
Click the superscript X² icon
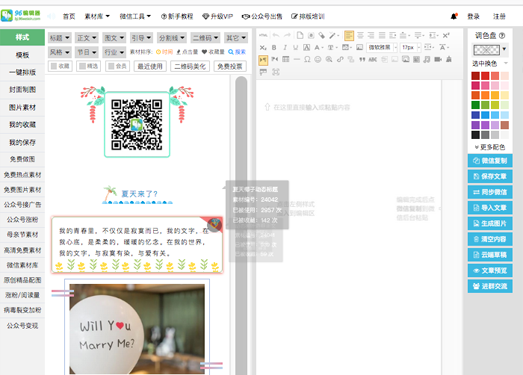(x=446, y=35)
